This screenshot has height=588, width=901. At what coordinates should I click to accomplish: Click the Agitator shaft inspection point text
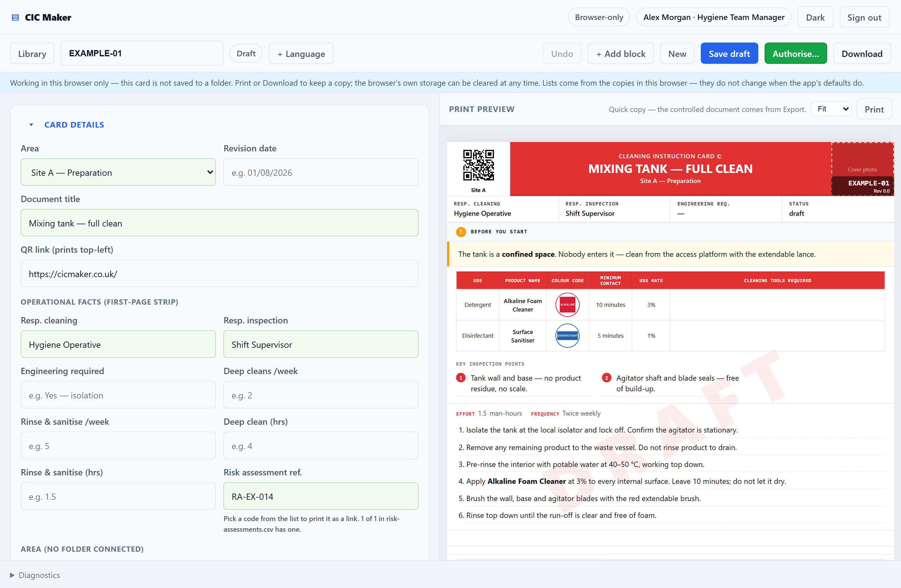point(678,383)
